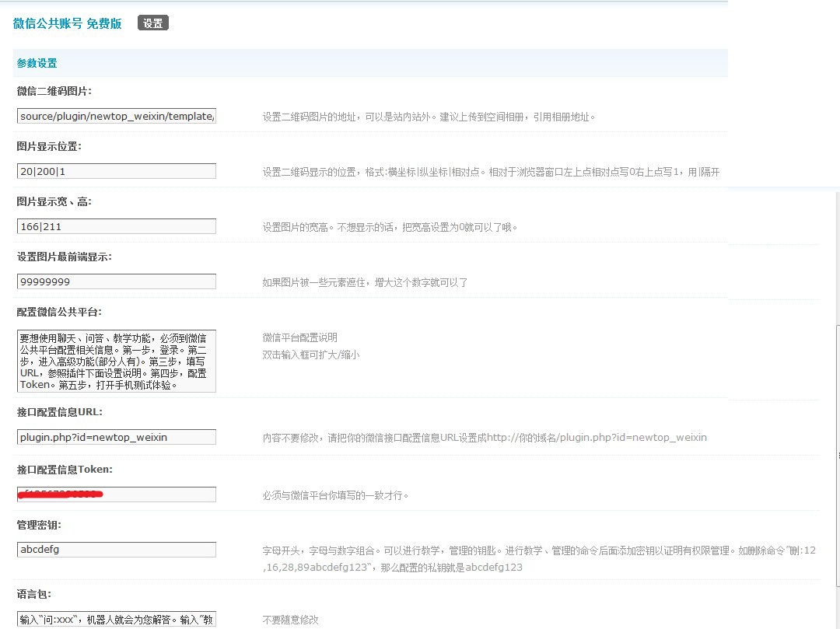Click the 99999999 最前端显示 input box
840x629 pixels.
pos(117,281)
